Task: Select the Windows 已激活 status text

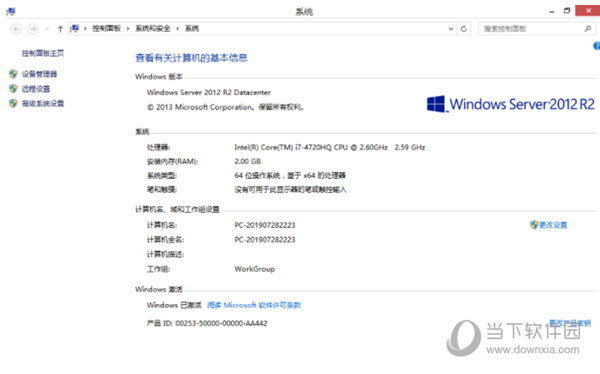Action: point(174,305)
